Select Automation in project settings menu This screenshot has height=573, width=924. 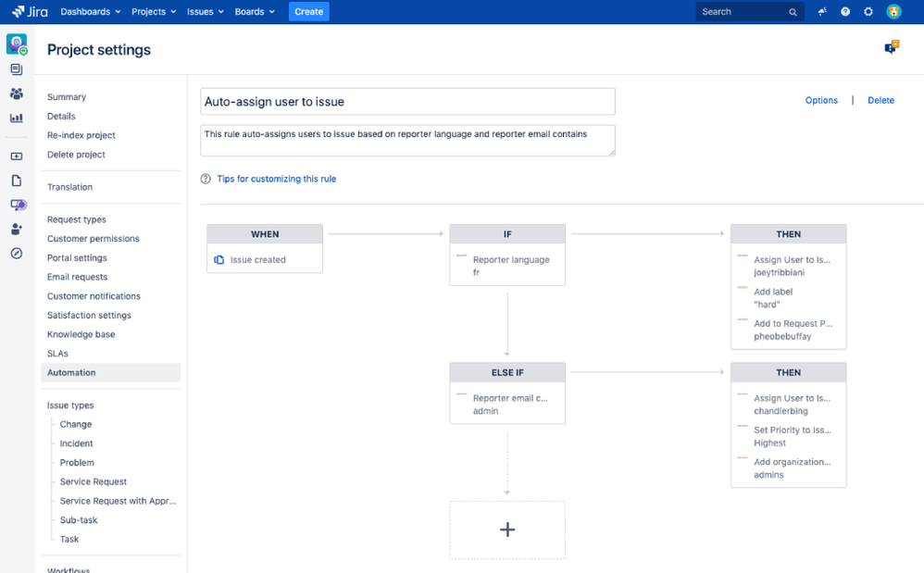coord(71,372)
